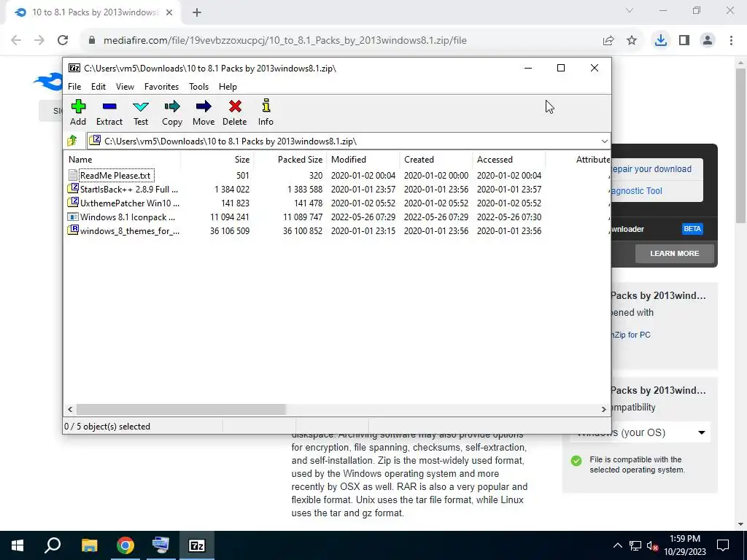The width and height of the screenshot is (747, 560).
Task: Click the taskbar clock showing 1:59 PM
Action: point(684,545)
